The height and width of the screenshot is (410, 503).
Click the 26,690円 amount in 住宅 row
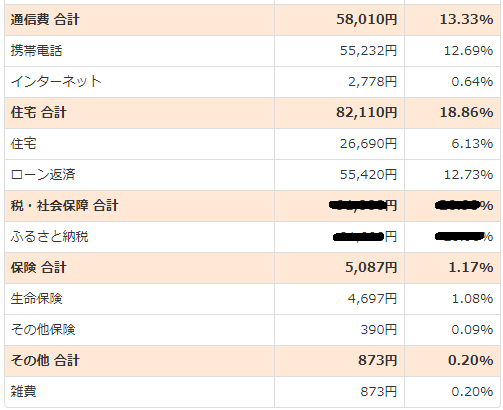[368, 144]
